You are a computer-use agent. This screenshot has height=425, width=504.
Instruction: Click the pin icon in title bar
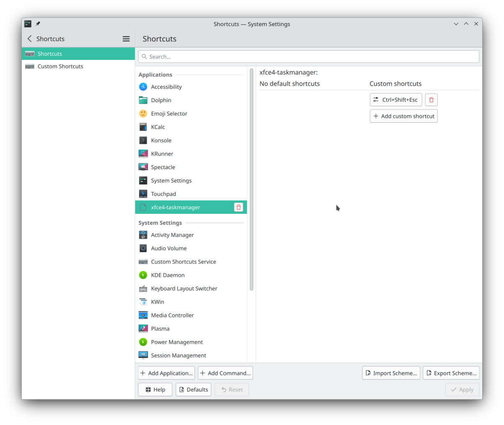[38, 24]
